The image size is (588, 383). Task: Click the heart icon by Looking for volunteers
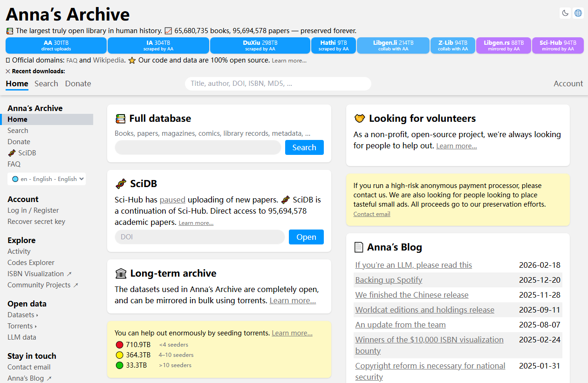(x=359, y=118)
